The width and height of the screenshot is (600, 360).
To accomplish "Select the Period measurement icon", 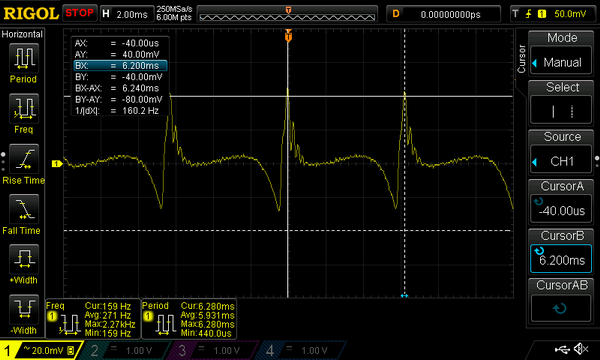I will pyautogui.click(x=24, y=59).
